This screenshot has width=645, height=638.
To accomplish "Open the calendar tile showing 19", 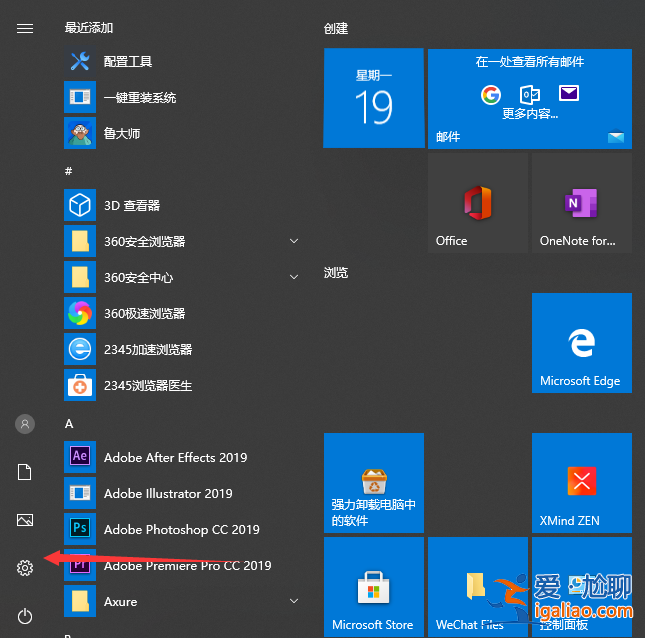I will 374,98.
